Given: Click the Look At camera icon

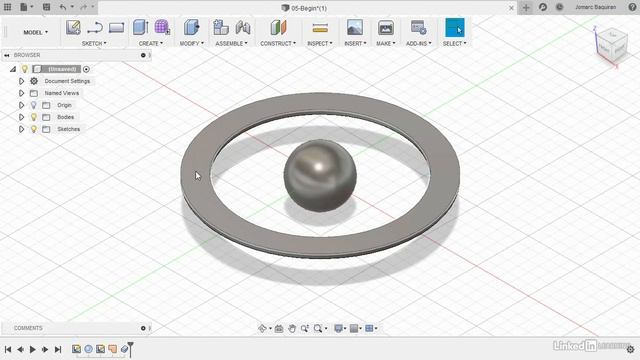Looking at the screenshot, I should [x=279, y=328].
